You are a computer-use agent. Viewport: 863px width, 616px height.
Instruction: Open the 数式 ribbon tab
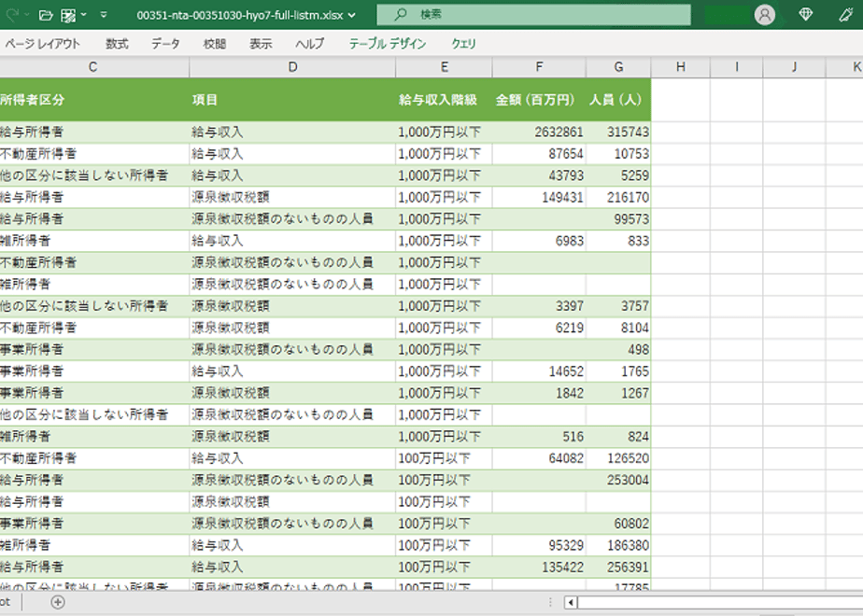(x=118, y=44)
